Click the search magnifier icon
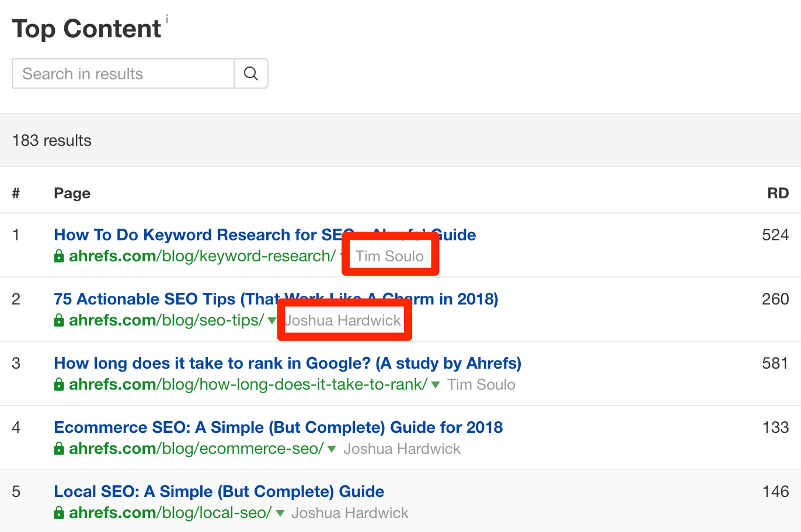 (251, 73)
